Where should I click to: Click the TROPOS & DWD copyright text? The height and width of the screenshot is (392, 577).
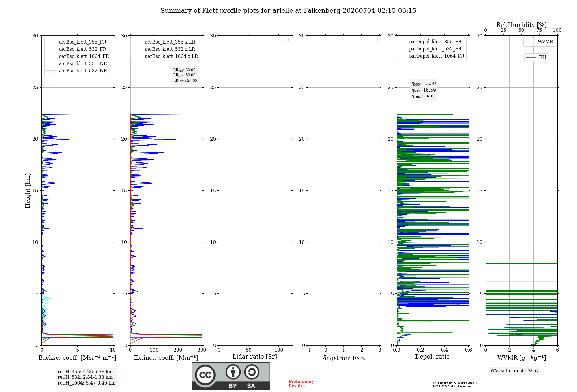click(455, 385)
